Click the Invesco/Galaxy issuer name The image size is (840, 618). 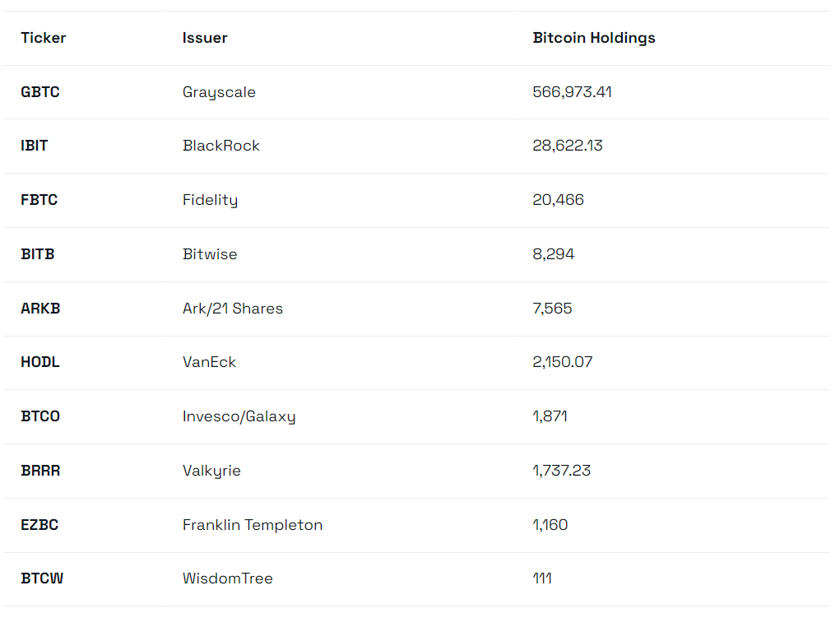tap(239, 416)
